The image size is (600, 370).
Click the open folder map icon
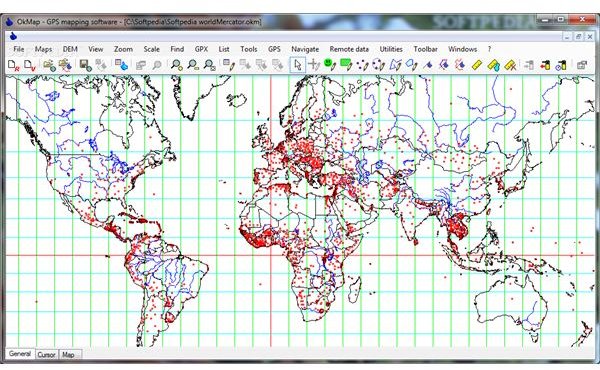49,65
